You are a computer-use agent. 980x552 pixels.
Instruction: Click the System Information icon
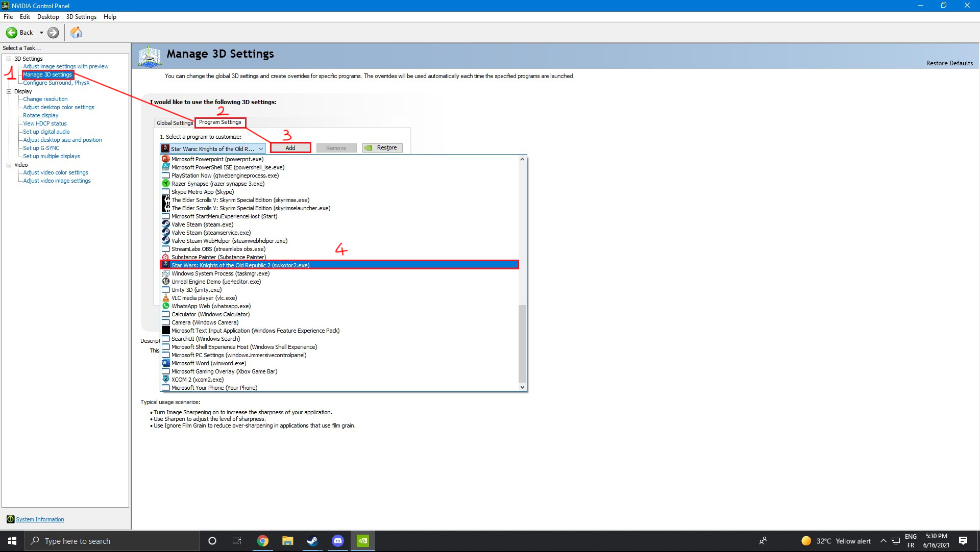point(10,519)
